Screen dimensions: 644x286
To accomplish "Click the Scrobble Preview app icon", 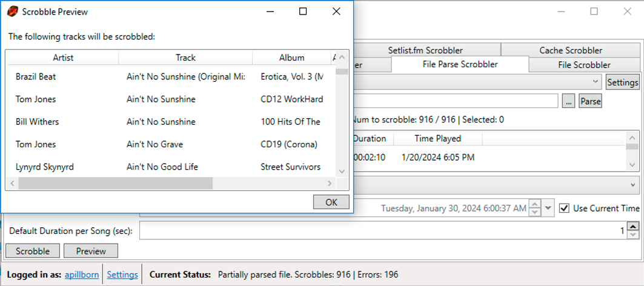I will 13,12.
